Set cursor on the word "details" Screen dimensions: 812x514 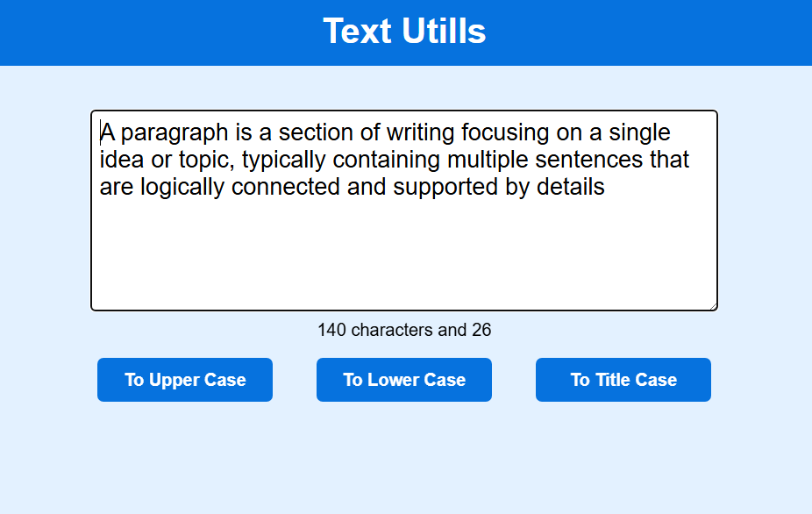pyautogui.click(x=569, y=188)
